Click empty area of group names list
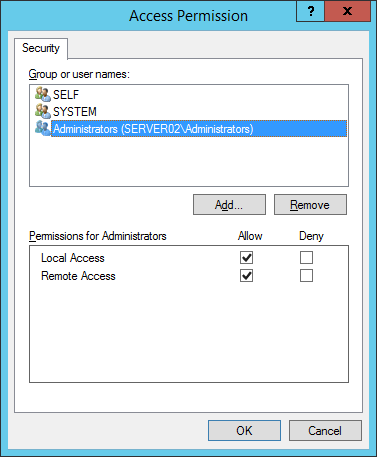This screenshot has height=457, width=377. (x=189, y=162)
